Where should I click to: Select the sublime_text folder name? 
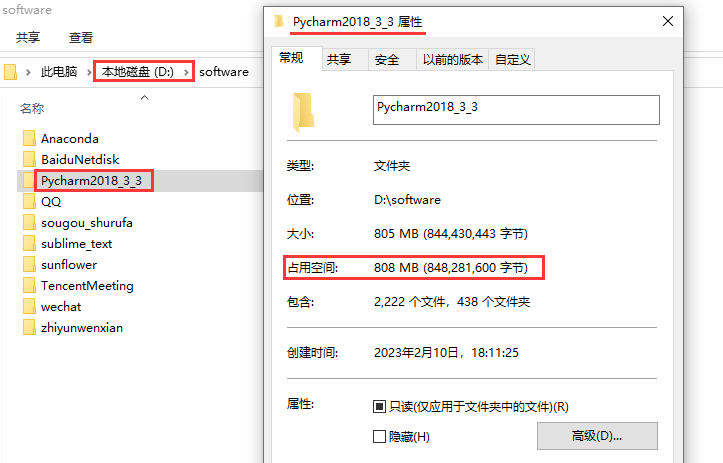tap(77, 243)
